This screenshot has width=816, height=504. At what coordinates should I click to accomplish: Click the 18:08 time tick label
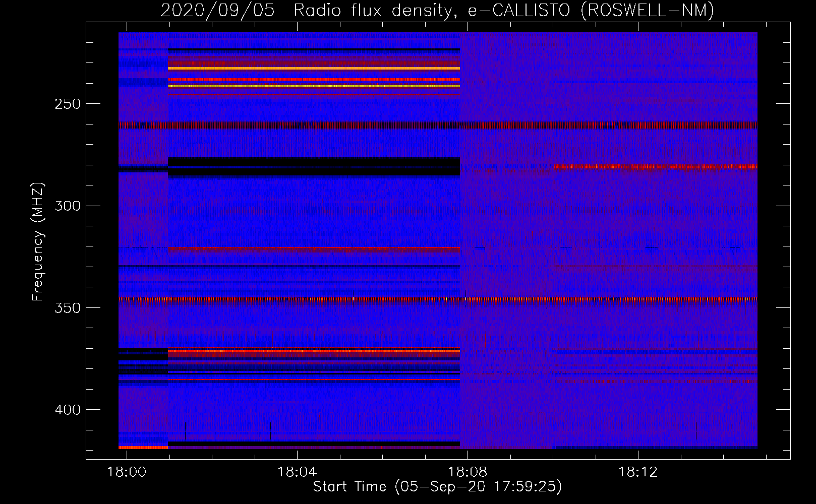(x=468, y=472)
